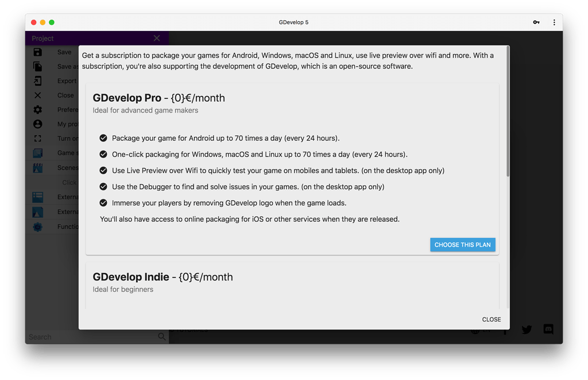The width and height of the screenshot is (588, 380).
Task: Click the Save icon in the Project panel
Action: tap(37, 52)
